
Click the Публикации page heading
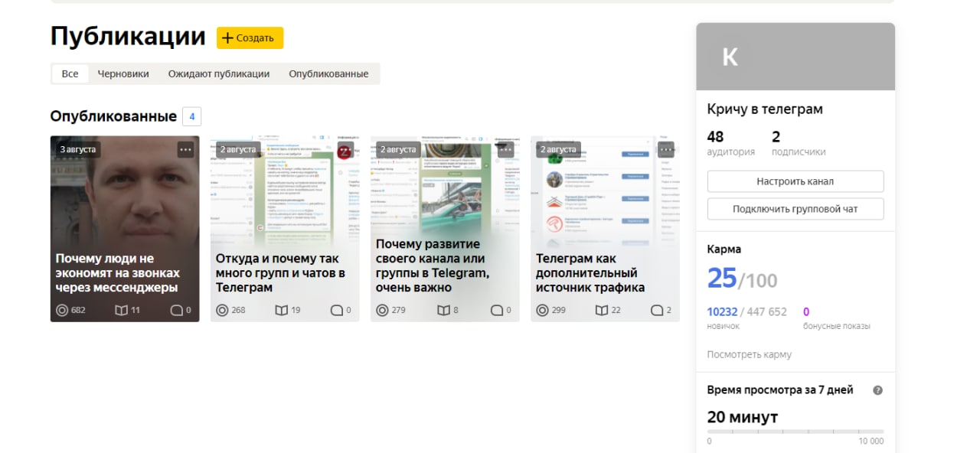point(128,36)
